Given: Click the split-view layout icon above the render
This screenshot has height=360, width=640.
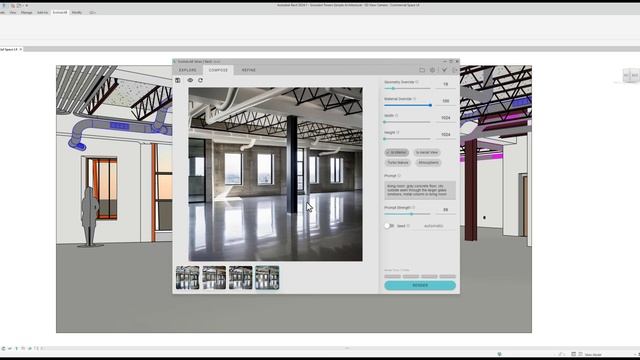Looking at the screenshot, I should [x=178, y=80].
